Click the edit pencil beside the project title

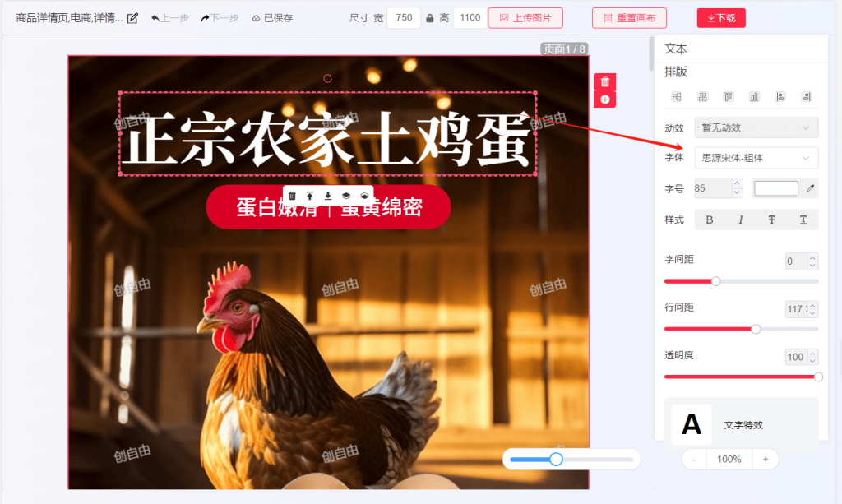[x=132, y=18]
